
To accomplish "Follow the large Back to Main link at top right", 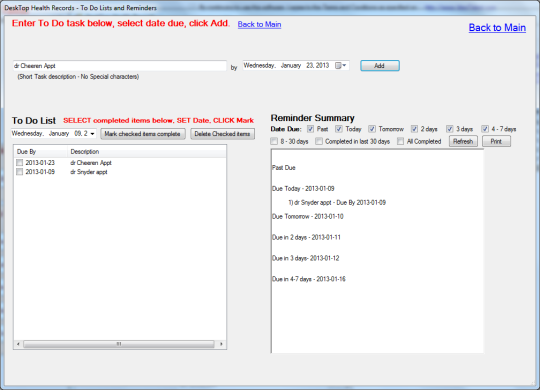I will click(497, 28).
